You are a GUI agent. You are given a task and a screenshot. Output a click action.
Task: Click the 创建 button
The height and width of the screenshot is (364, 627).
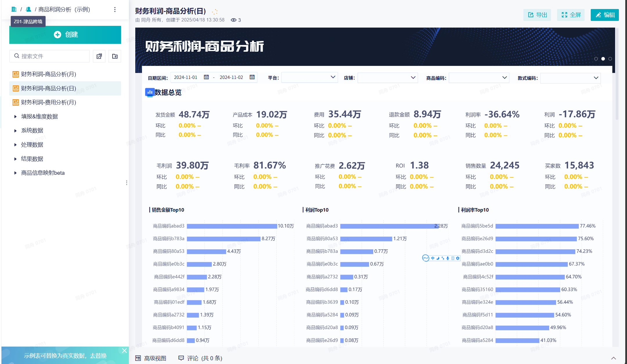point(65,35)
